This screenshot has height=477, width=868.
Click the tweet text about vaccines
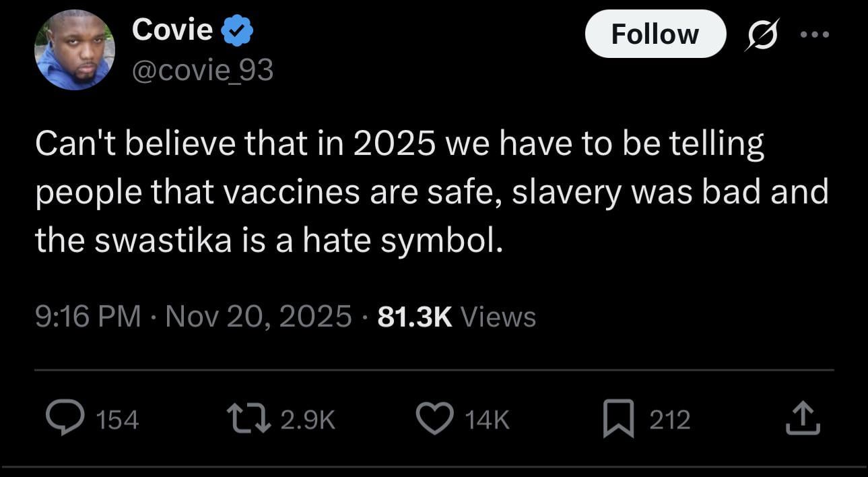pos(431,192)
